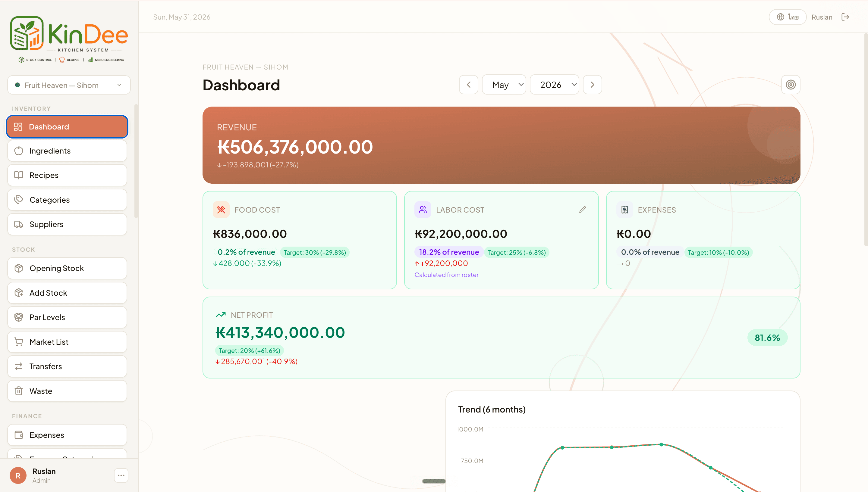Screen dimensions: 868x492
Task: Click the 'Target: 20% (+61.6%)' net profit badge
Action: coord(249,350)
